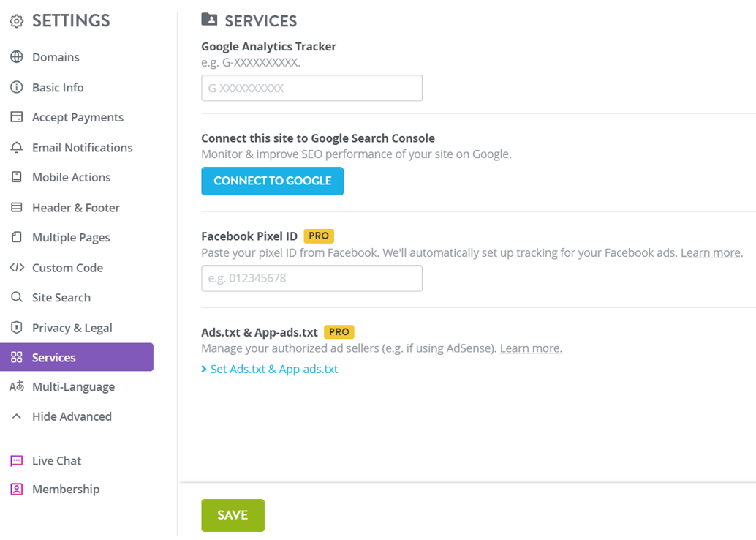This screenshot has height=540, width=756.
Task: Focus the Facebook Pixel ID field
Action: 312,279
